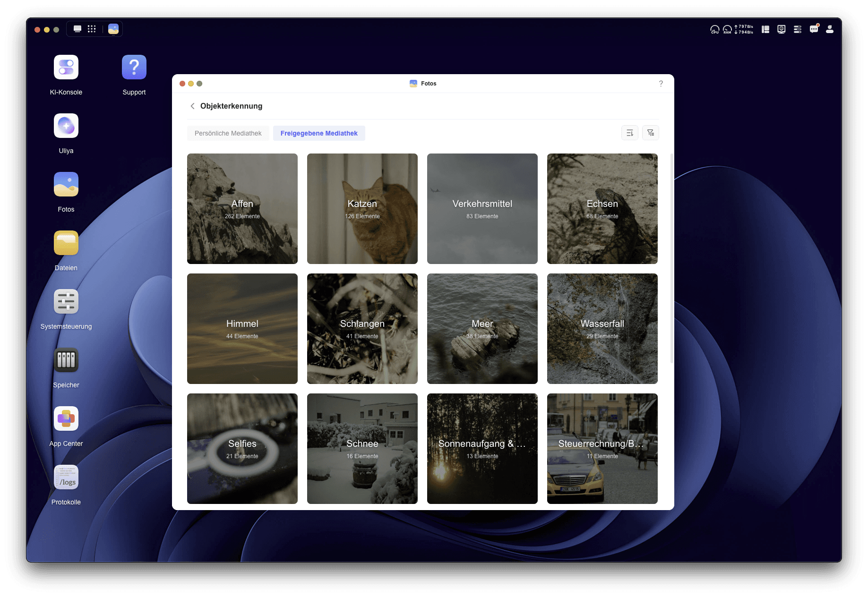The height and width of the screenshot is (597, 868).
Task: Open the user account menu
Action: click(830, 29)
